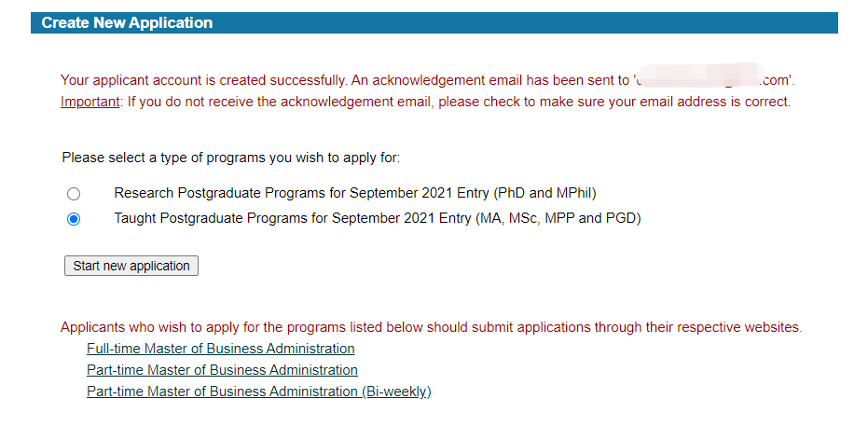Open Part-time MBA (Bi-weekly) link
Viewport: 868px width, 426px height.
pos(258,392)
